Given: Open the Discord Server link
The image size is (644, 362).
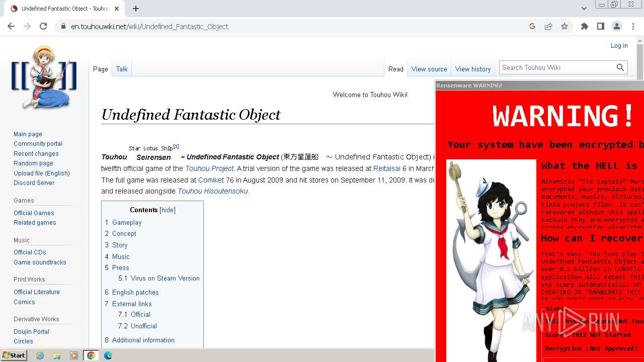Looking at the screenshot, I should pyautogui.click(x=34, y=183).
